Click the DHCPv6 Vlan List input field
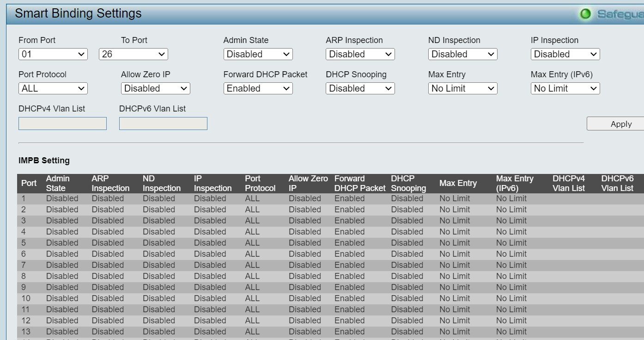 point(163,124)
